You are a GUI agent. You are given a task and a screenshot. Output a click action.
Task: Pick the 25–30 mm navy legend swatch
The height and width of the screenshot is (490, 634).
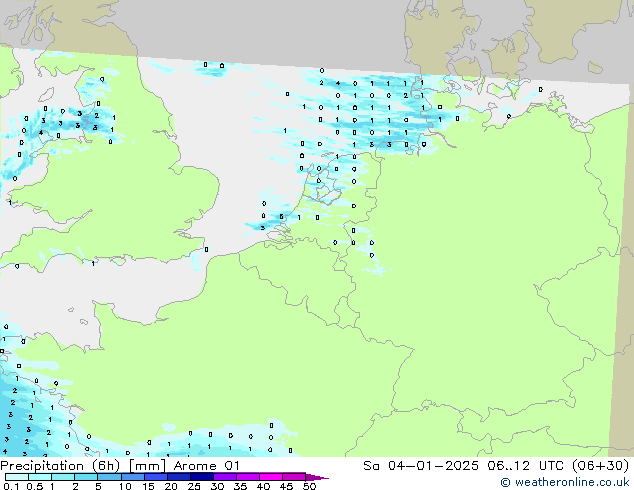[x=201, y=477]
